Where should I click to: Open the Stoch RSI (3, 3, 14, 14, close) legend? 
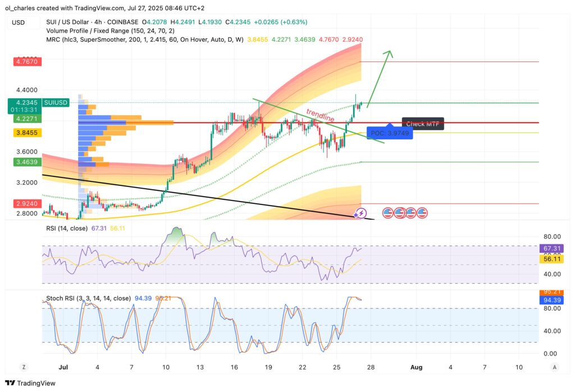(x=89, y=298)
